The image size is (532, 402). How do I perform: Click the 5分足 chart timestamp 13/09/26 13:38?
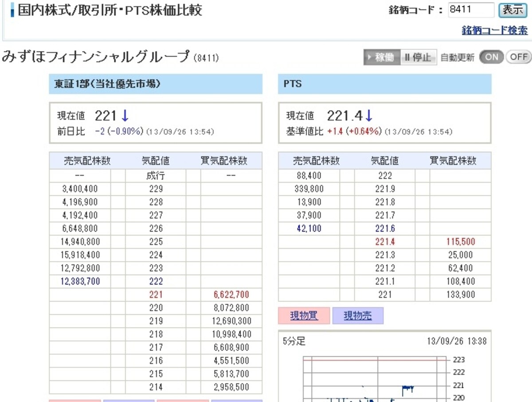click(x=456, y=341)
